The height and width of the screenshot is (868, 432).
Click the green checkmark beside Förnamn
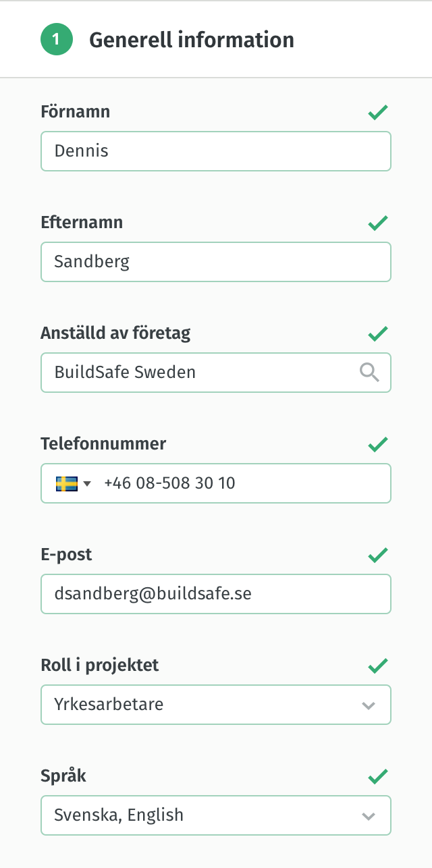click(x=378, y=113)
